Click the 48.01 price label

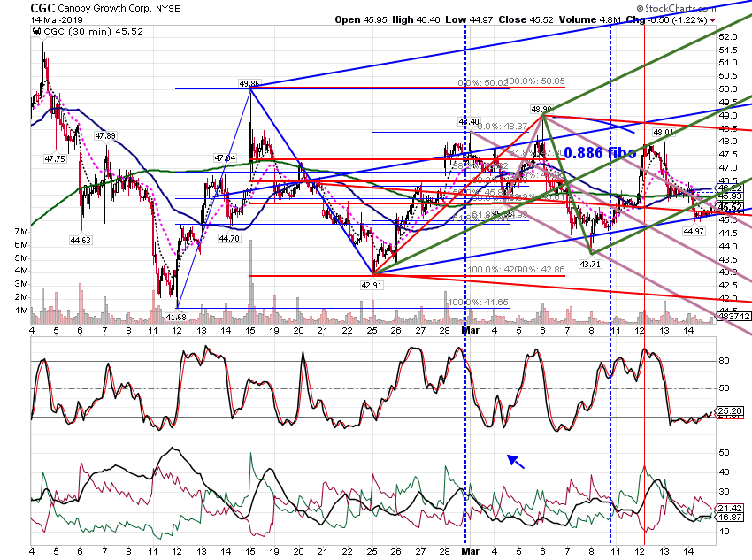pyautogui.click(x=664, y=133)
